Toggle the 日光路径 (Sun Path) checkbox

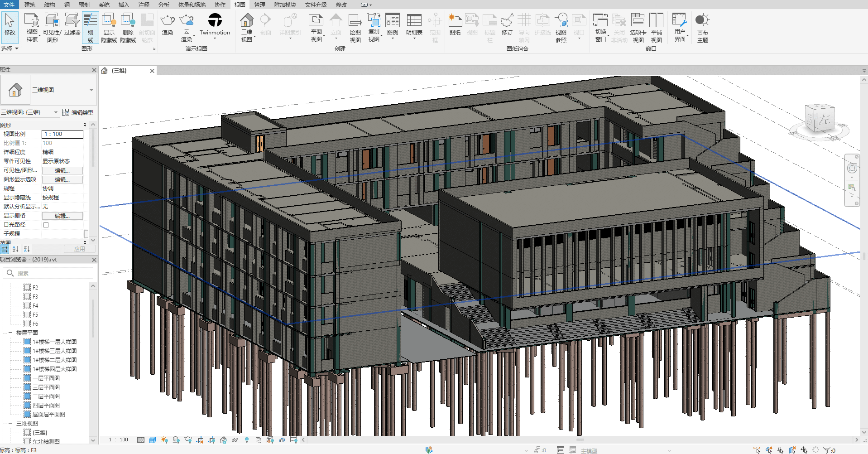pos(46,225)
